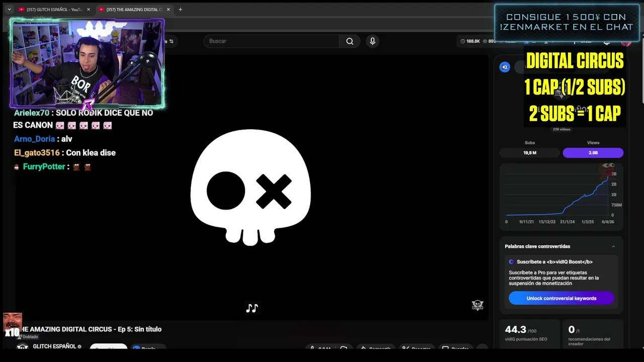Click the 44.3 vidIQ SEO score card
The height and width of the screenshot is (362, 644).
click(529, 334)
